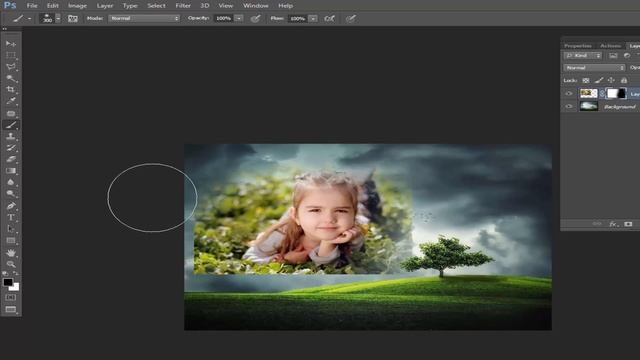The image size is (640, 360).
Task: Select the Zoom tool
Action: pyautogui.click(x=11, y=264)
